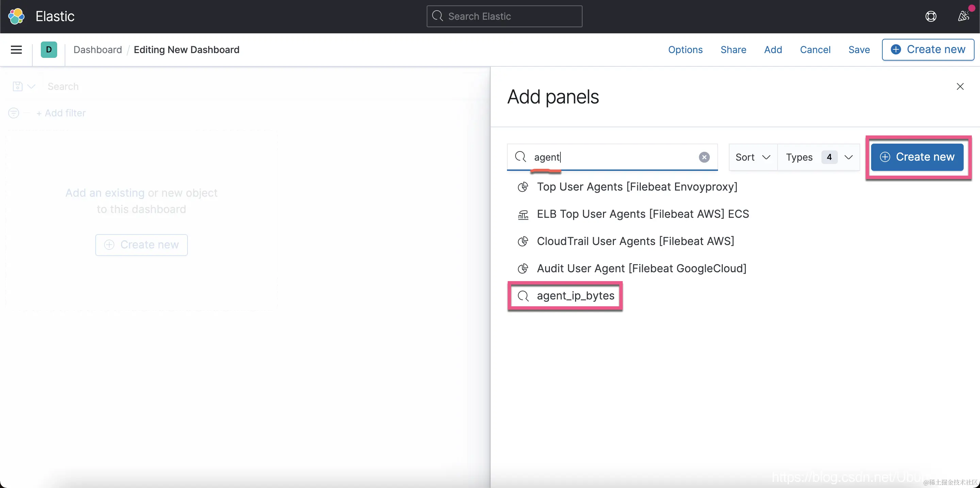Open the Types filter dropdown
This screenshot has height=488, width=980.
(818, 157)
